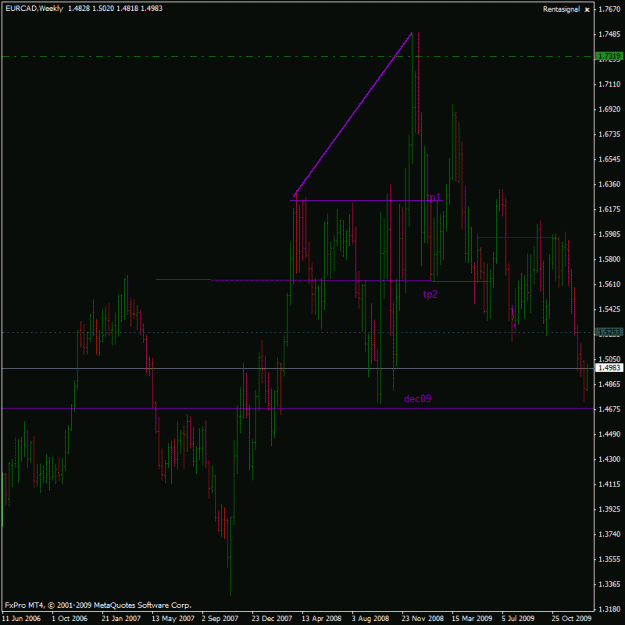The width and height of the screenshot is (625, 625).
Task: Click the 3 Aug 2008 date label
Action: (x=370, y=618)
